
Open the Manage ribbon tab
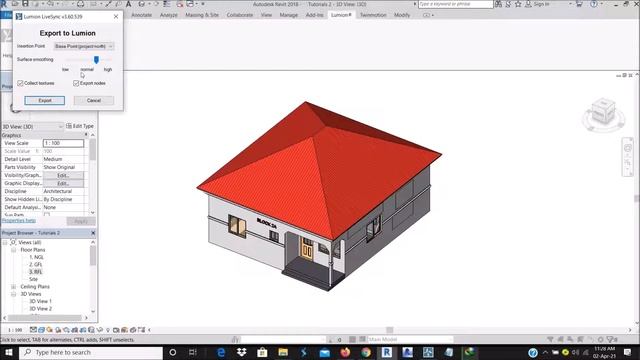coord(289,15)
